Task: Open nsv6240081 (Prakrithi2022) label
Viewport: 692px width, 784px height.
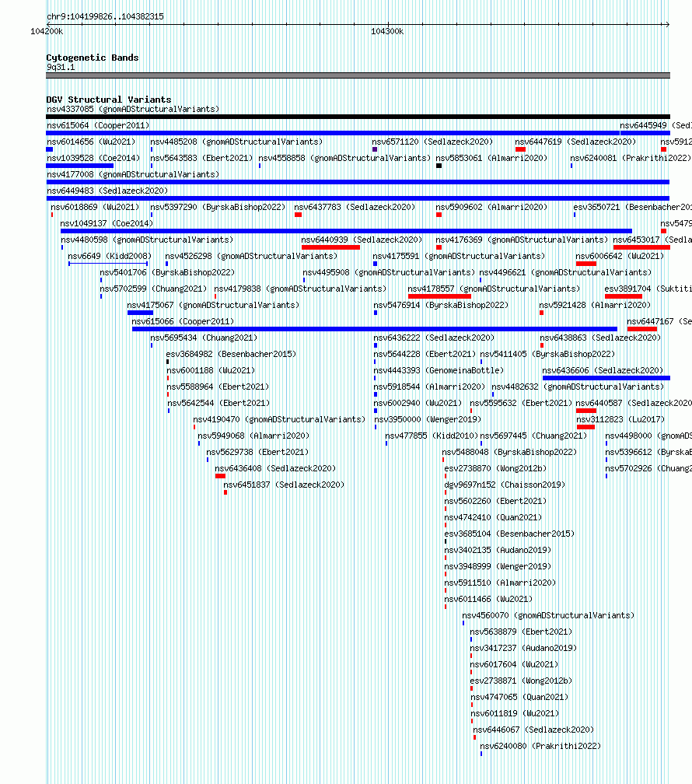Action: [x=631, y=158]
